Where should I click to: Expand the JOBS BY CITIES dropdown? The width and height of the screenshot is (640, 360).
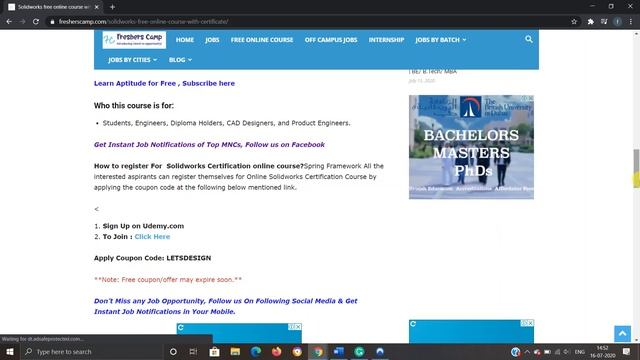tap(132, 60)
